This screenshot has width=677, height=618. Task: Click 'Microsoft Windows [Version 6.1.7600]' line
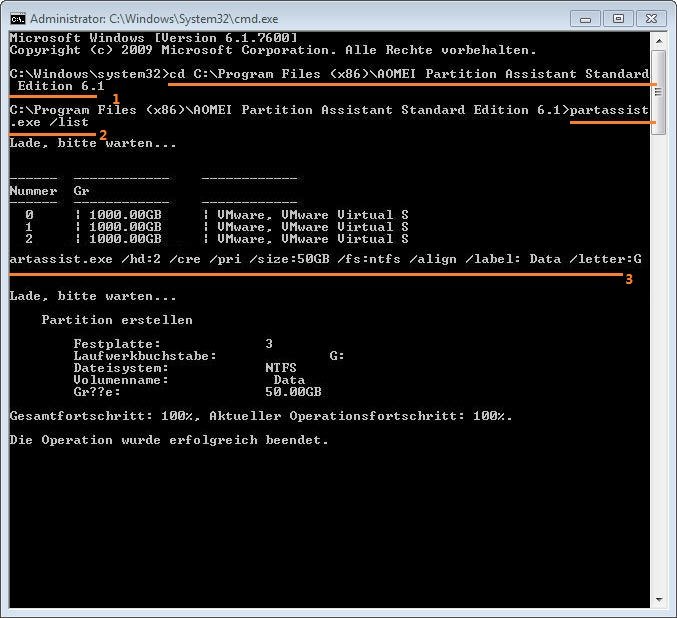[153, 38]
